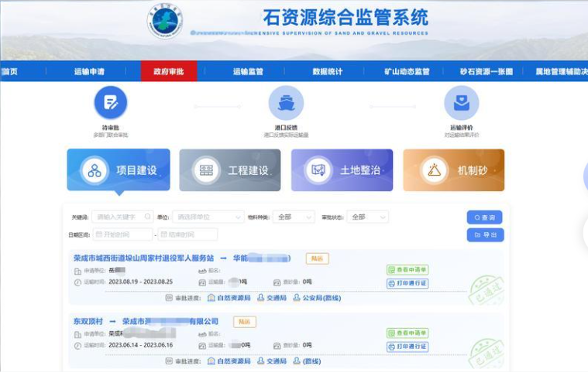This screenshot has width=588, height=383.
Task: Click 查看申请单 for 2023.06.14 record
Action: click(407, 333)
